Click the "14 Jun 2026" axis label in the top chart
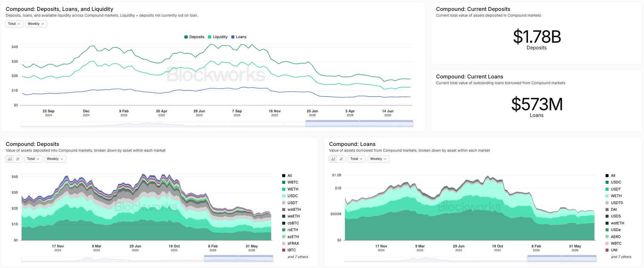 point(388,113)
